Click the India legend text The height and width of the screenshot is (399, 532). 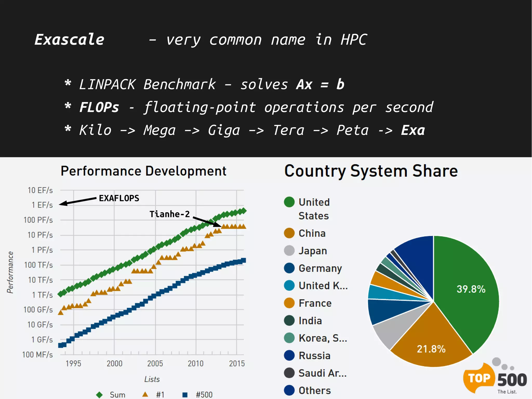click(310, 320)
